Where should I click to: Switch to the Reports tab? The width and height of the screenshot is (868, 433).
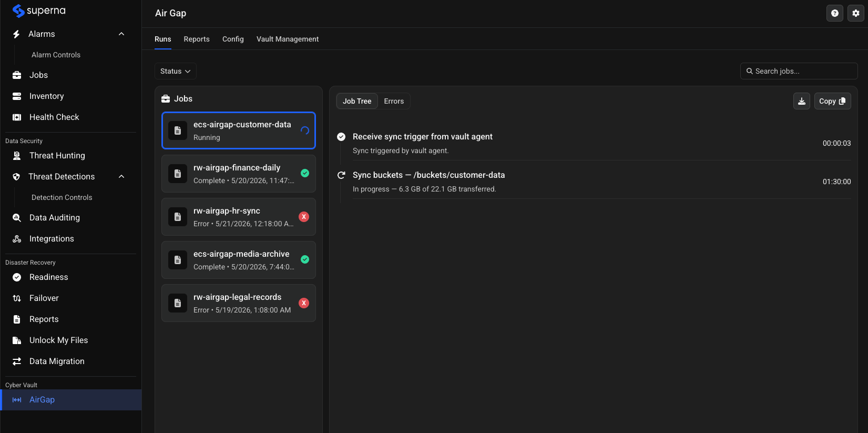pos(197,39)
